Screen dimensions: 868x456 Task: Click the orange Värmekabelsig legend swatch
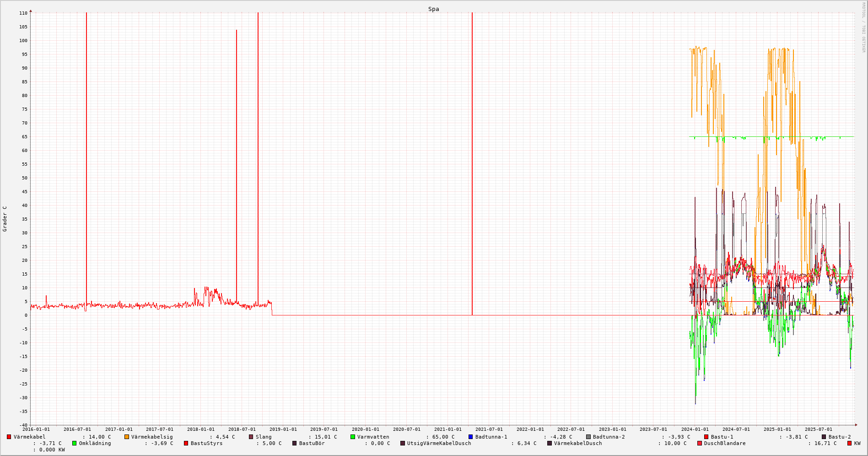point(127,437)
